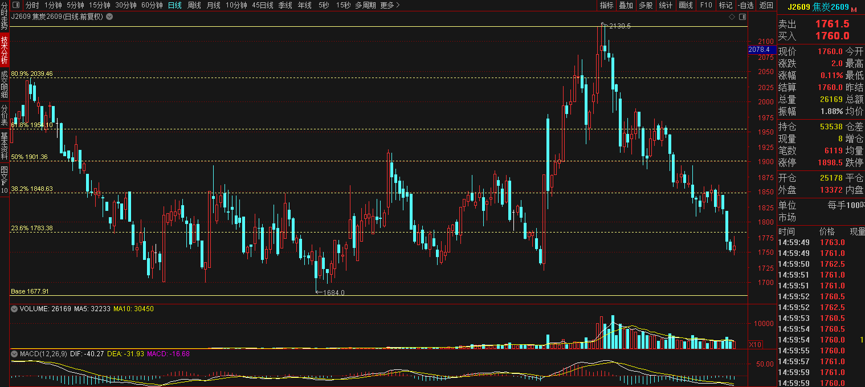The image size is (865, 387).
Task: Open 多周期 multi-period view
Action: tap(365, 5)
